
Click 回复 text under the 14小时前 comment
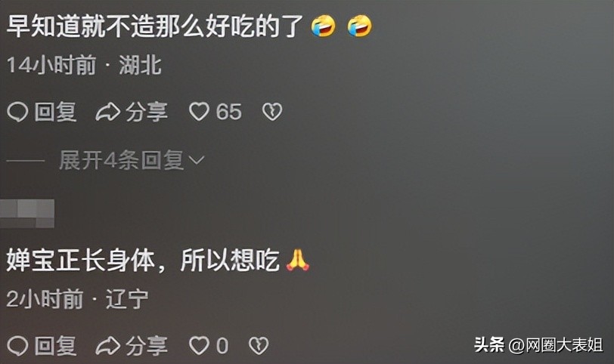click(x=55, y=113)
